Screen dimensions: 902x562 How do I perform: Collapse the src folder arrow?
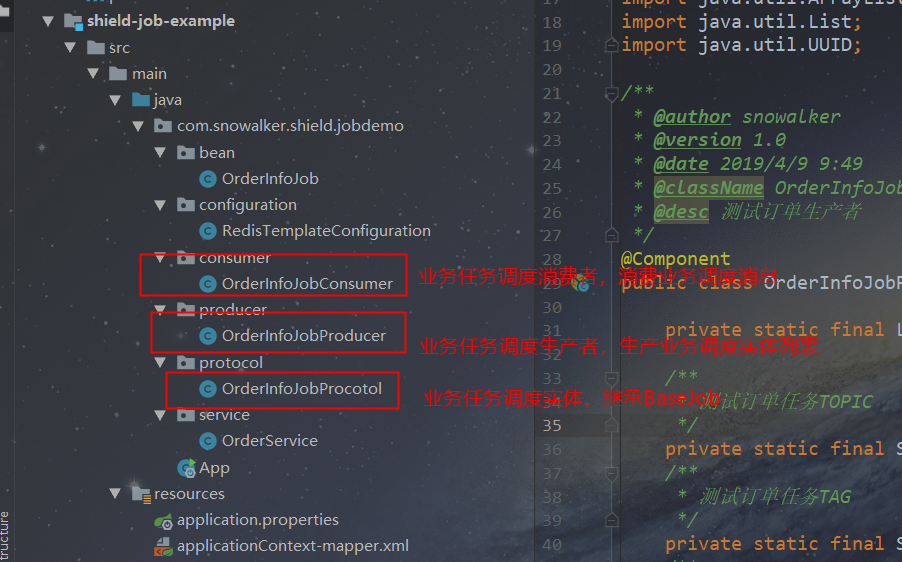point(71,47)
